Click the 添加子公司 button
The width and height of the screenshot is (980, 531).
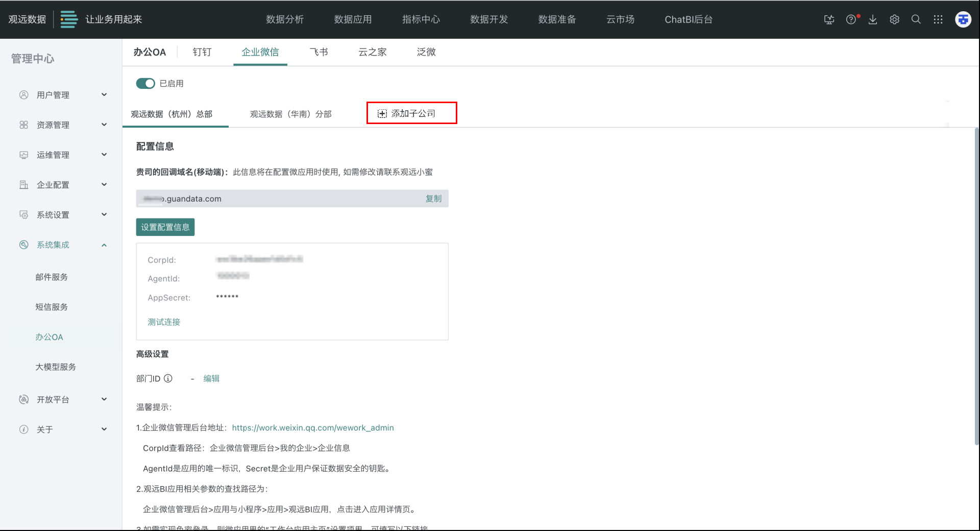(411, 113)
